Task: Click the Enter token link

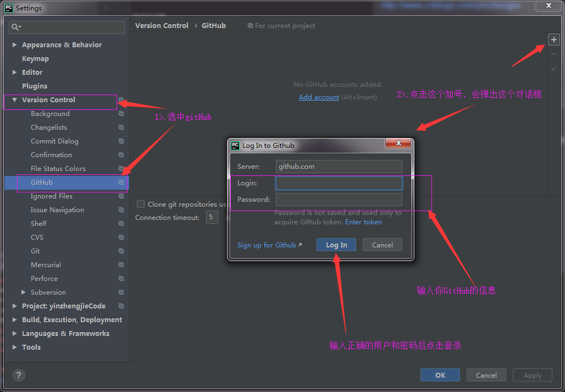Action: tap(363, 222)
